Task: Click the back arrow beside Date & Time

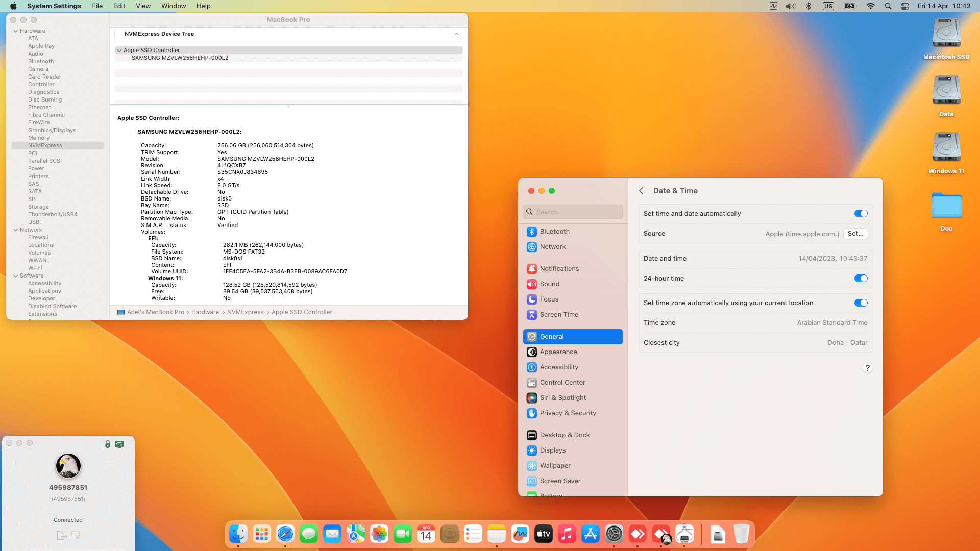Action: click(x=641, y=191)
